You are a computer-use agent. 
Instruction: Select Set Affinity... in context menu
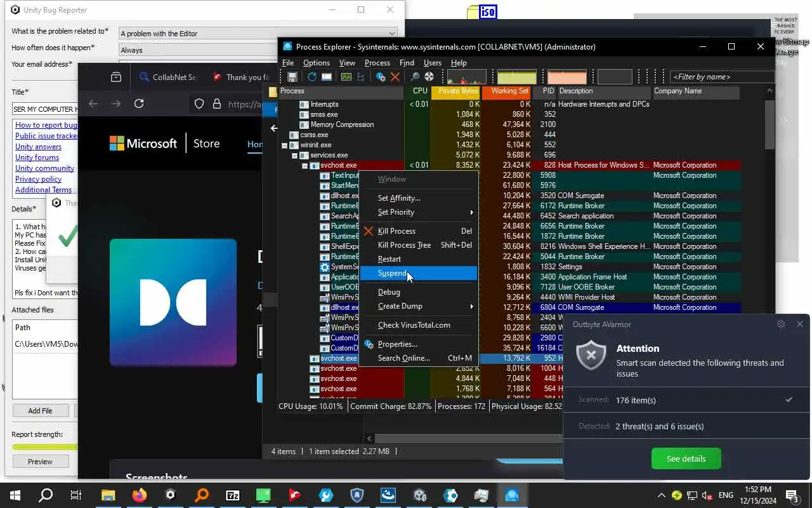[x=419, y=198]
